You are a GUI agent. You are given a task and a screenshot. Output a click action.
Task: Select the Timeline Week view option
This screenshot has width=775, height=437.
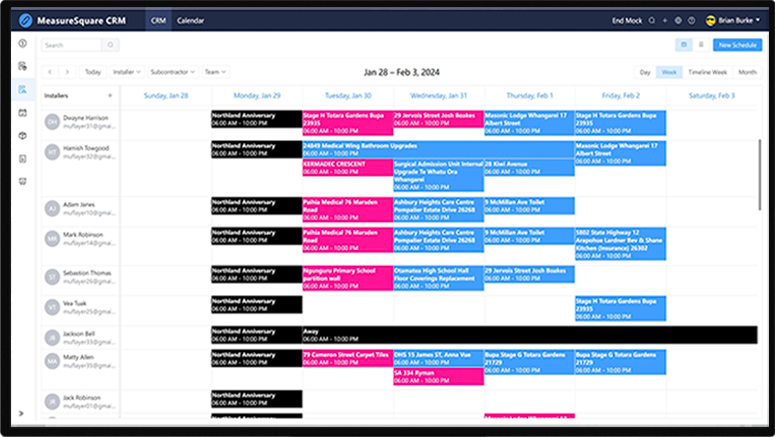pos(708,72)
